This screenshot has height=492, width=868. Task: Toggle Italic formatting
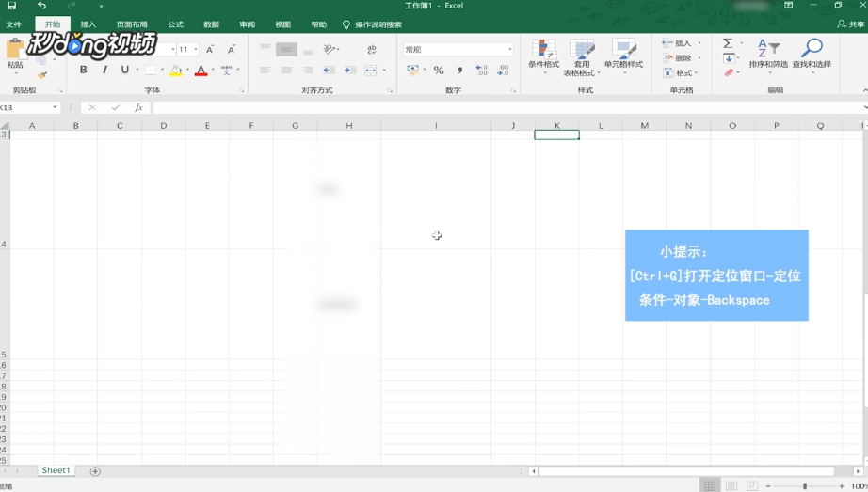104,70
